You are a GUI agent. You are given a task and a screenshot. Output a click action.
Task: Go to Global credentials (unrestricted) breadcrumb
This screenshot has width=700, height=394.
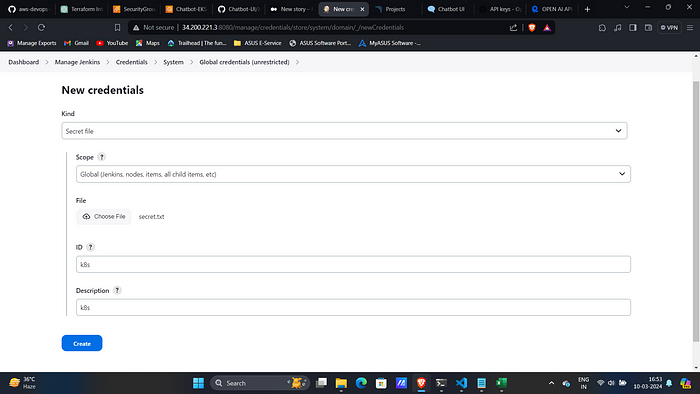pos(244,62)
